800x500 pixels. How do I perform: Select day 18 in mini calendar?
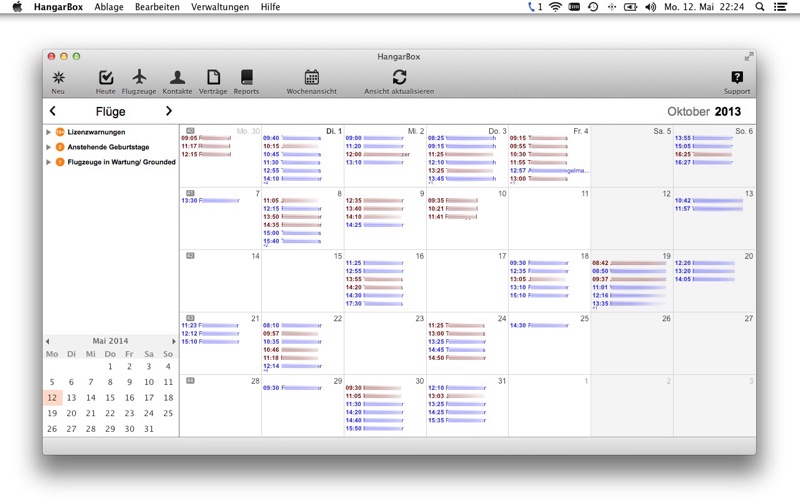[168, 397]
